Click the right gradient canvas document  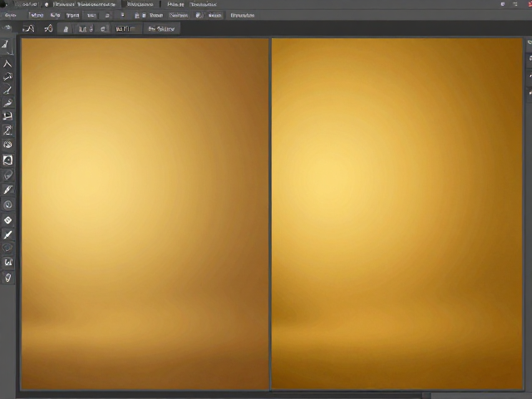(397, 214)
